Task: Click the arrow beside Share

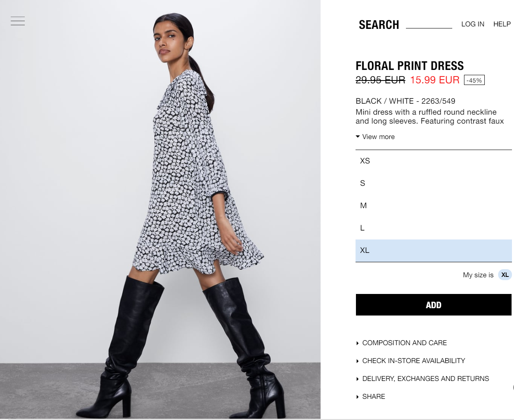Action: pyautogui.click(x=357, y=397)
